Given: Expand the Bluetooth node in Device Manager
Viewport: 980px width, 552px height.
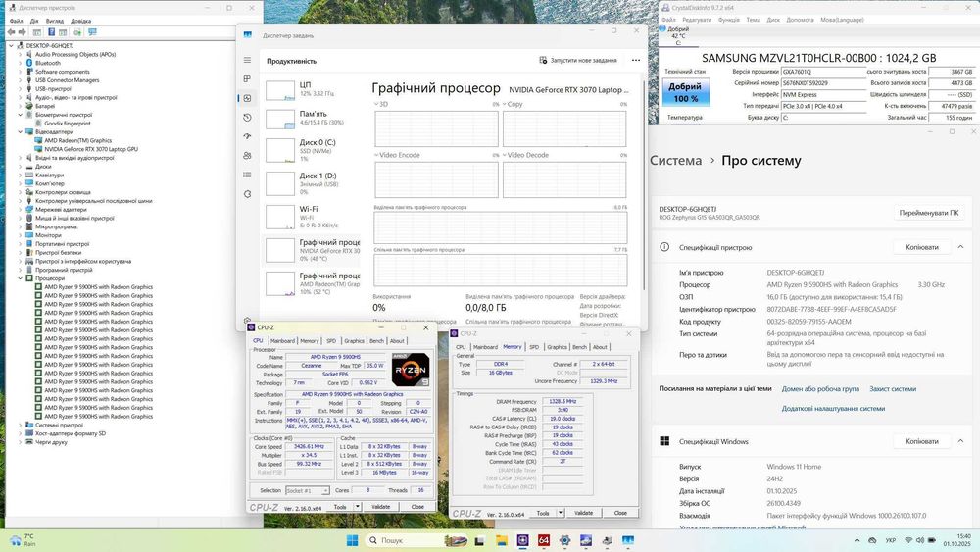Looking at the screenshot, I should tap(20, 63).
